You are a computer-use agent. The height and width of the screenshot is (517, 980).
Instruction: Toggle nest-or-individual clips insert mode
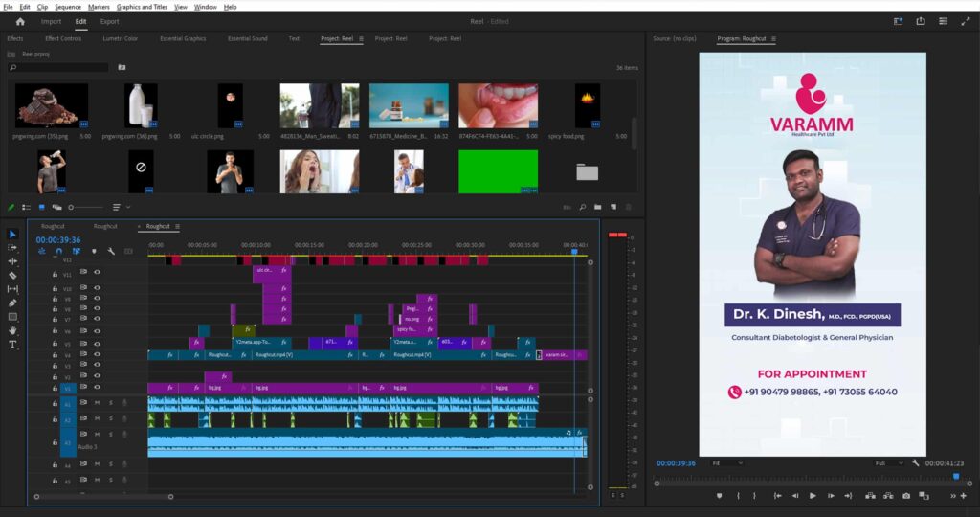pos(42,251)
